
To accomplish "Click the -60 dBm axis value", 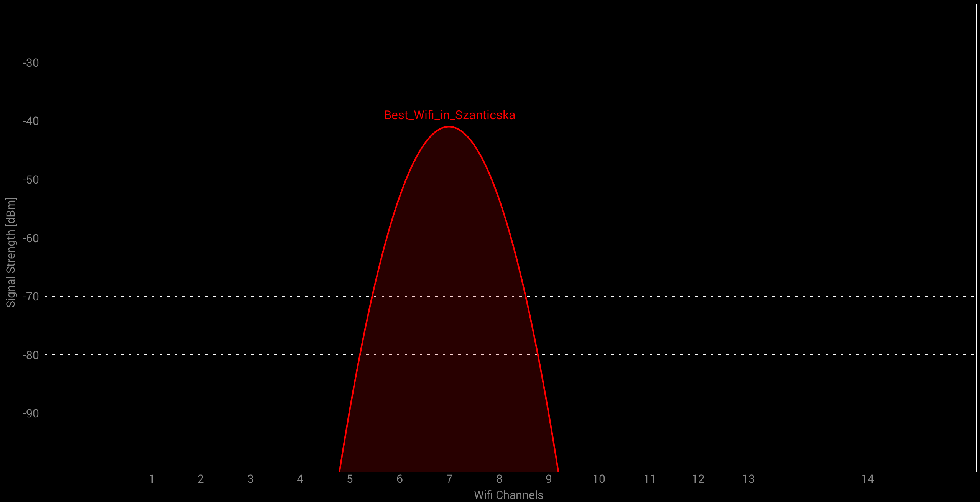I will (x=31, y=238).
